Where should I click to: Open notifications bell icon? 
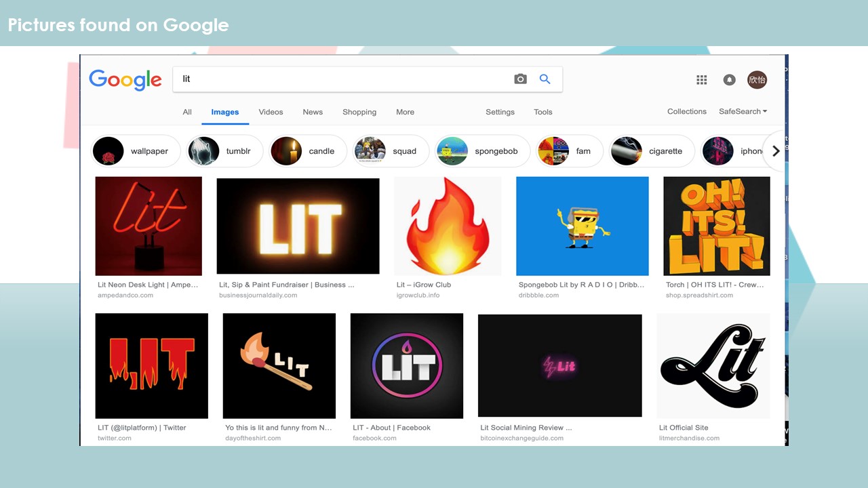coord(730,80)
